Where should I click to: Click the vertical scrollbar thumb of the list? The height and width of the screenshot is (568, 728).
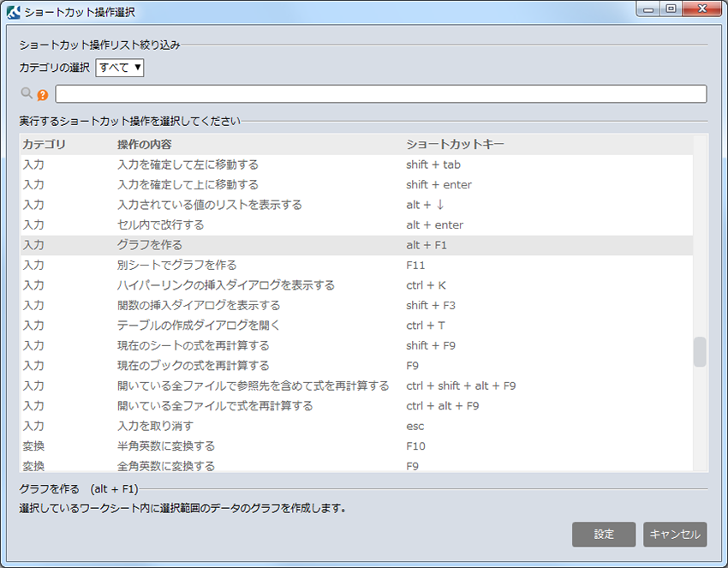click(x=700, y=352)
